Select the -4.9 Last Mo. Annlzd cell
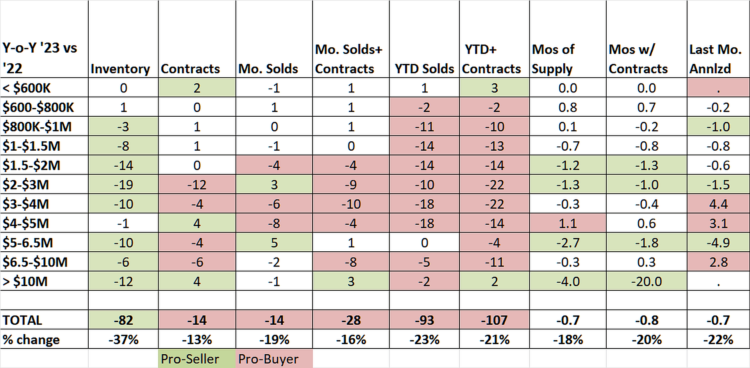This screenshot has height=368, width=750. [x=717, y=242]
